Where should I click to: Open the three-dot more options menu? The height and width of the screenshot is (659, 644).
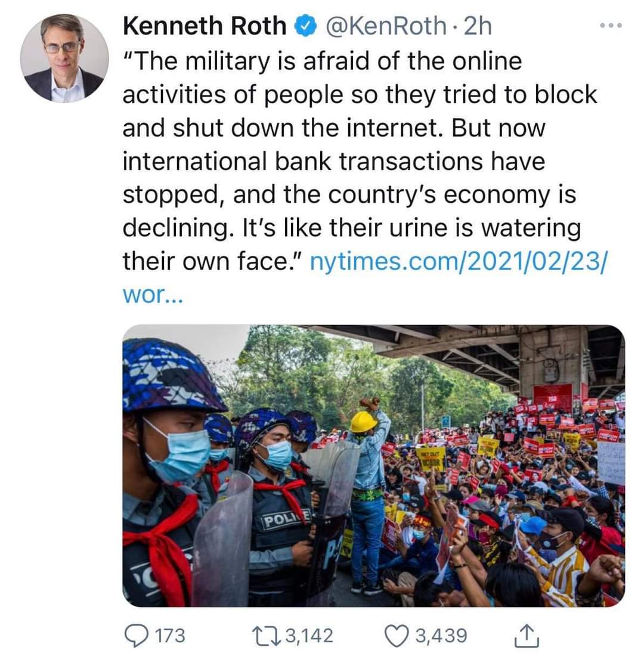click(x=611, y=26)
